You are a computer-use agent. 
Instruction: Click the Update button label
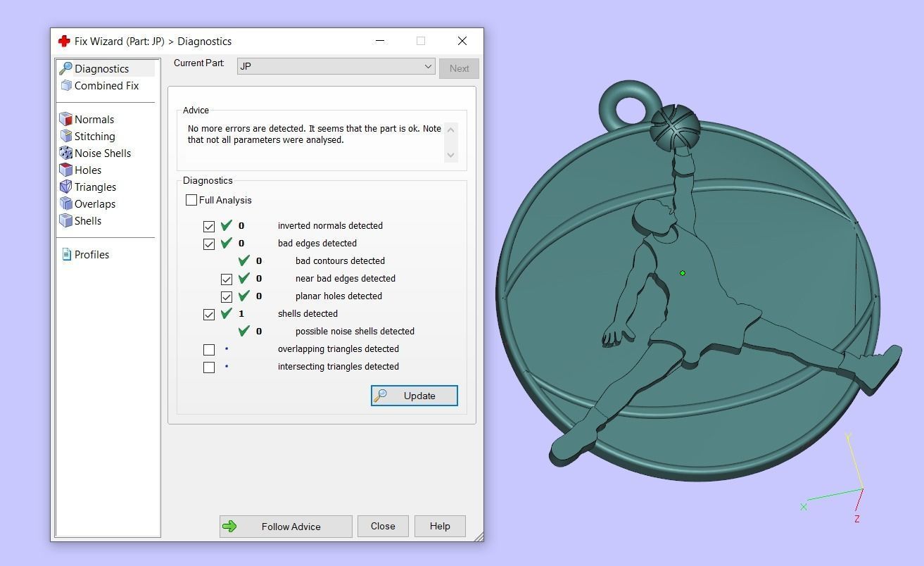(x=419, y=396)
